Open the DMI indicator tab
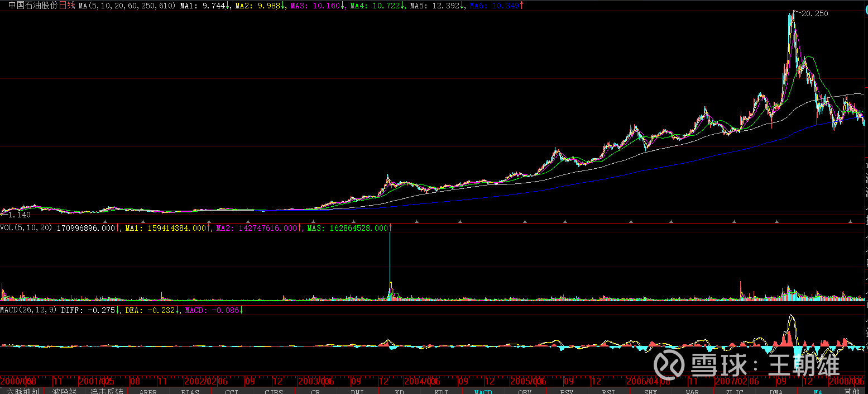This screenshot has height=394, width=868. [x=358, y=392]
